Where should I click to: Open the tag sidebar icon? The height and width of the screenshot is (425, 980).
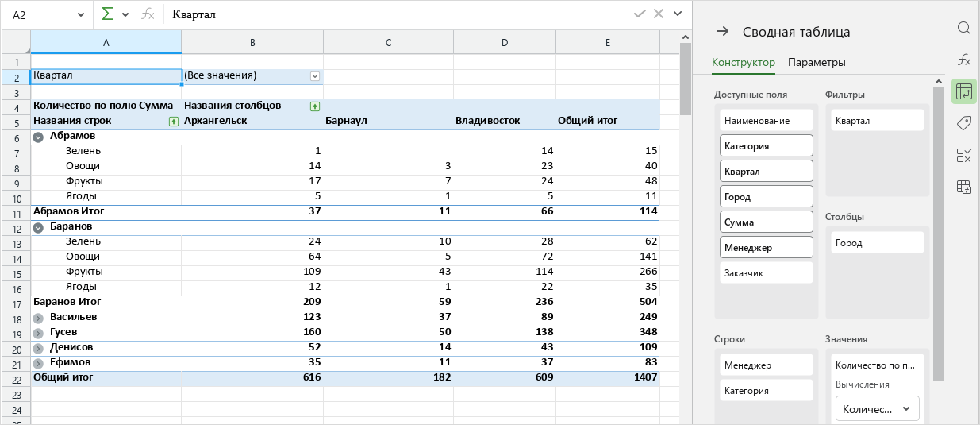click(x=964, y=123)
